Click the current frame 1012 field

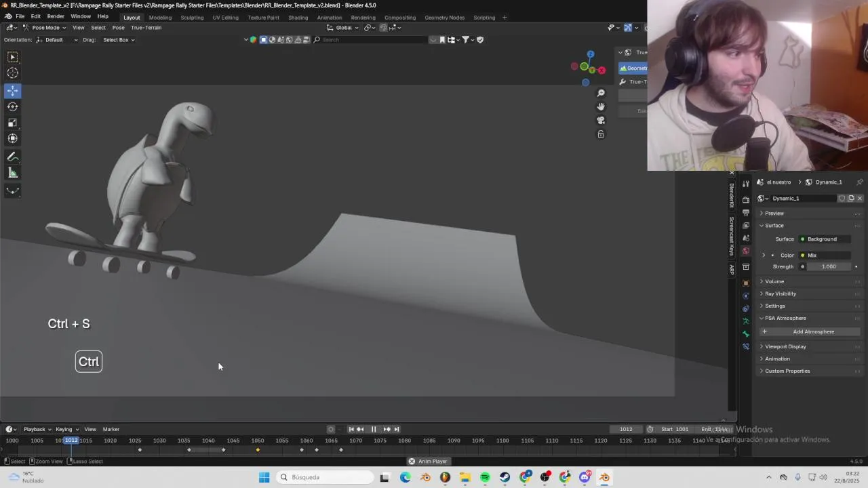(x=626, y=429)
